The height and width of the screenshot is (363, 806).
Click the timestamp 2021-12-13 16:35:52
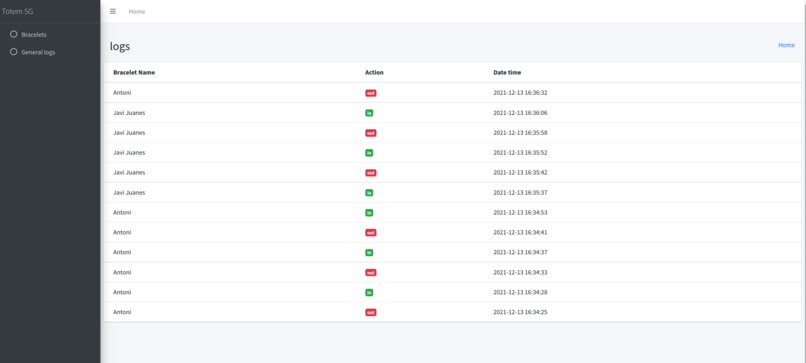[x=520, y=153]
